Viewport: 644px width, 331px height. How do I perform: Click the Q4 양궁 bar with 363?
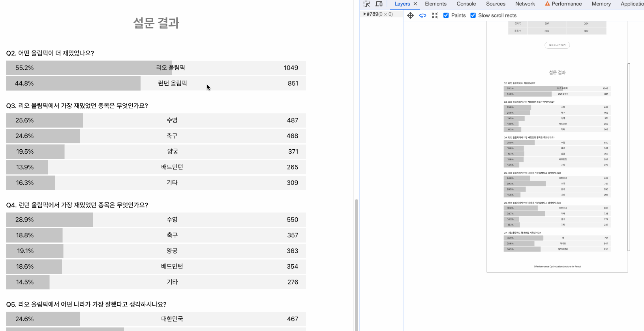click(156, 251)
